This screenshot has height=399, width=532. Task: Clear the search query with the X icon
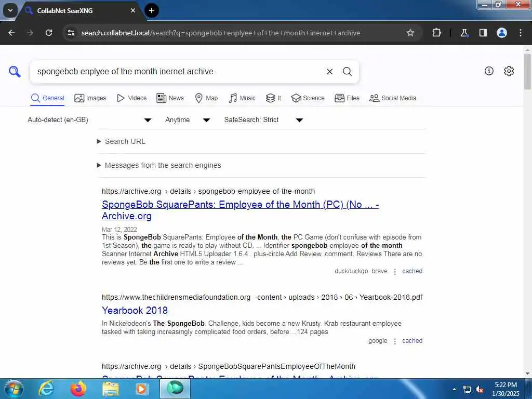[329, 72]
